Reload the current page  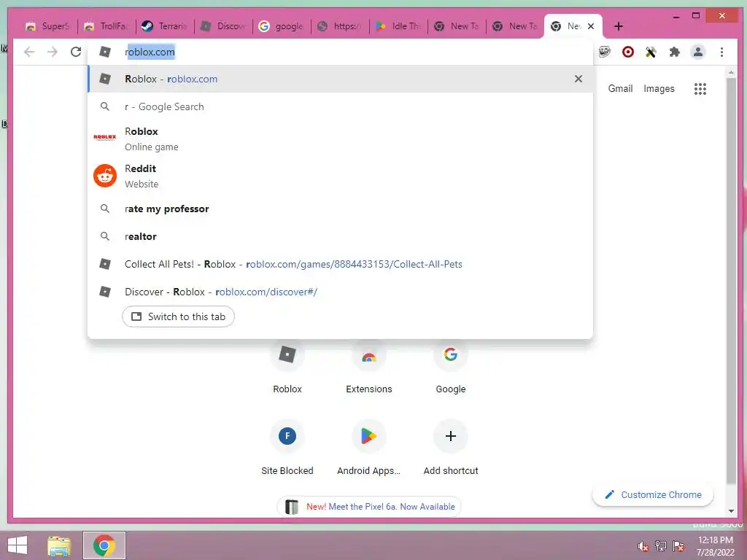[76, 52]
